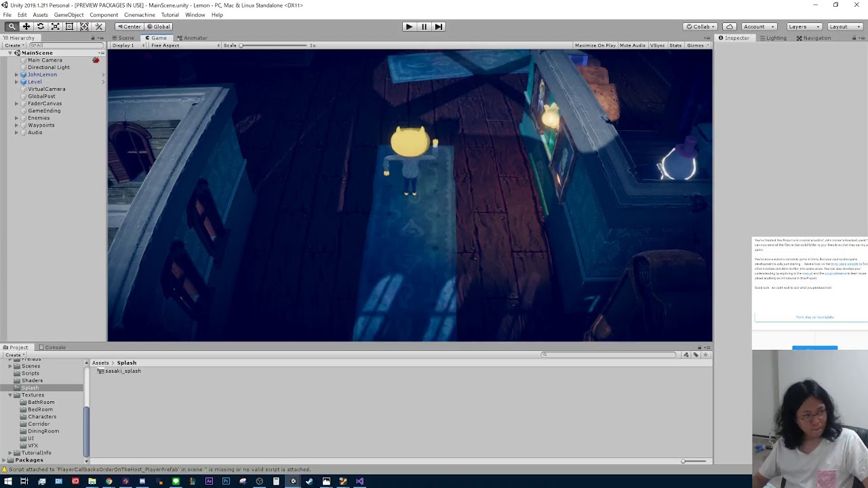The height and width of the screenshot is (488, 868).
Task: Expand the Waypoints object
Action: (17, 125)
